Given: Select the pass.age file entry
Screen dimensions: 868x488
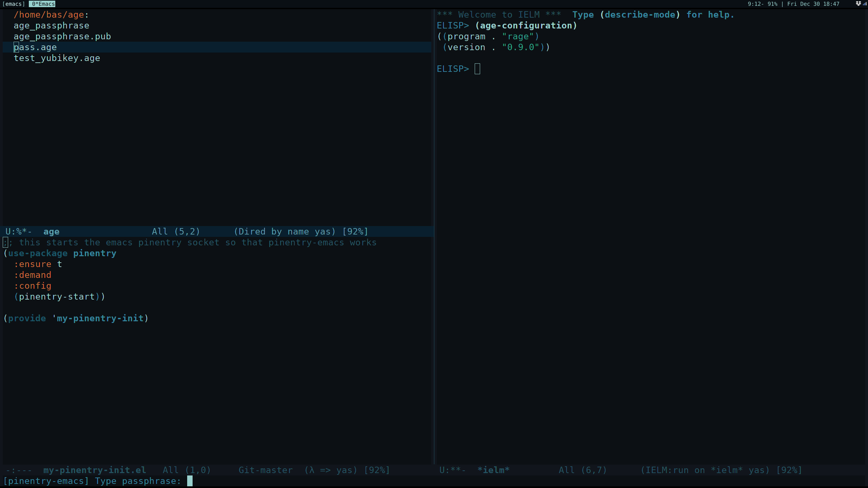Looking at the screenshot, I should click(35, 47).
